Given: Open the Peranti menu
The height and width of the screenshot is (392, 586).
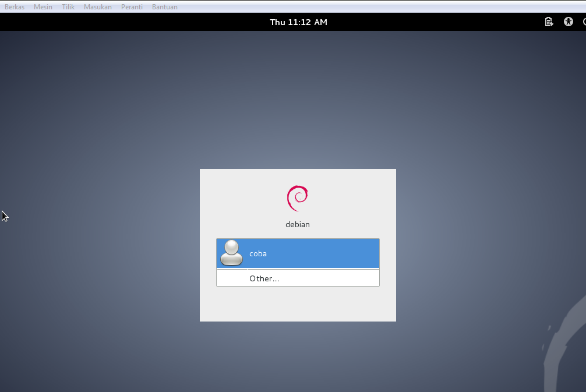Looking at the screenshot, I should [x=132, y=6].
